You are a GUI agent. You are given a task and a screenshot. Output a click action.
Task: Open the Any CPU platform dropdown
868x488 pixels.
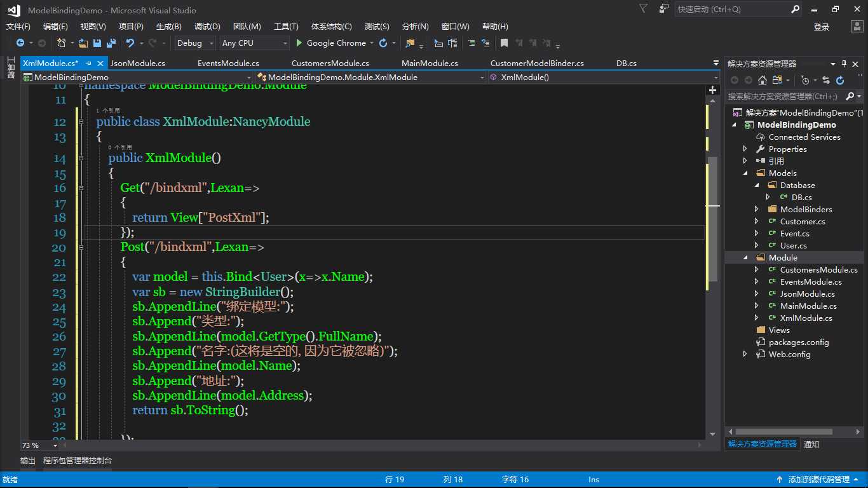pos(254,43)
